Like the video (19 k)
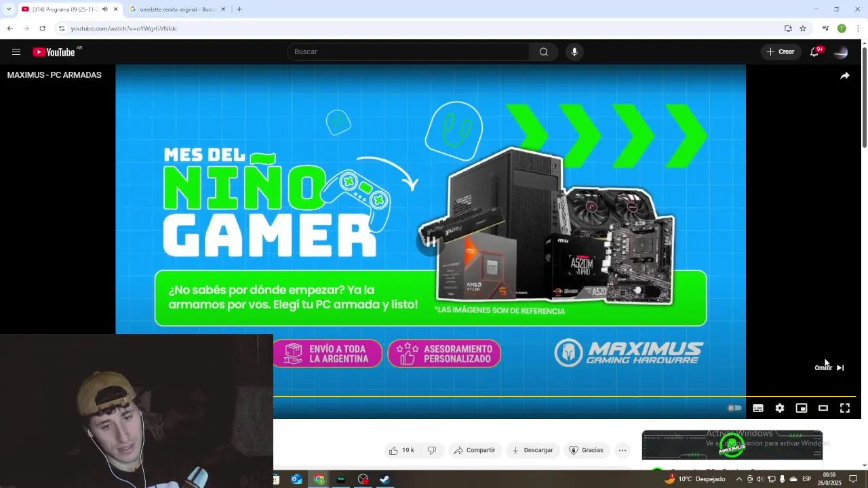The image size is (868, 488). (x=401, y=450)
